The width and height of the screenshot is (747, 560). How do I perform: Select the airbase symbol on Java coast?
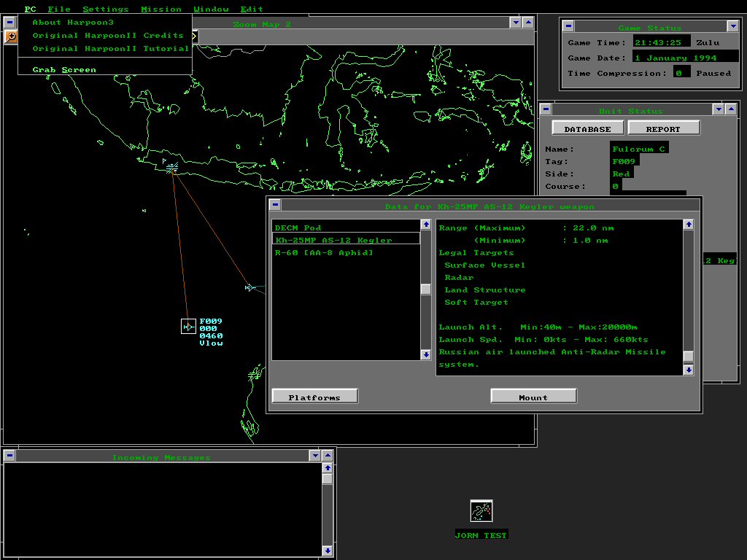[x=172, y=168]
